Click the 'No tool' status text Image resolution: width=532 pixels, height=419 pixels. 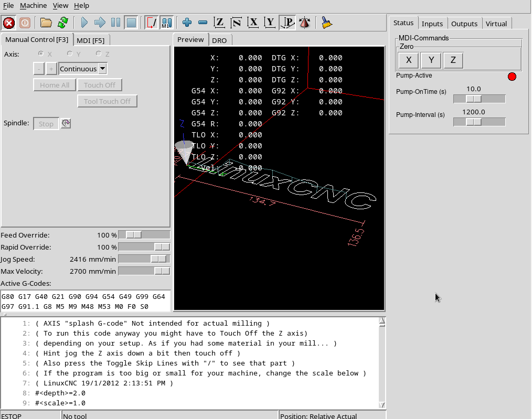pos(75,416)
